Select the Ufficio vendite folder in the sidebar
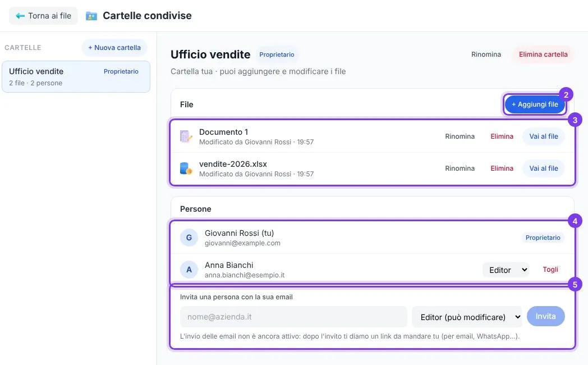Viewport: 588px width, 365px height. [76, 76]
